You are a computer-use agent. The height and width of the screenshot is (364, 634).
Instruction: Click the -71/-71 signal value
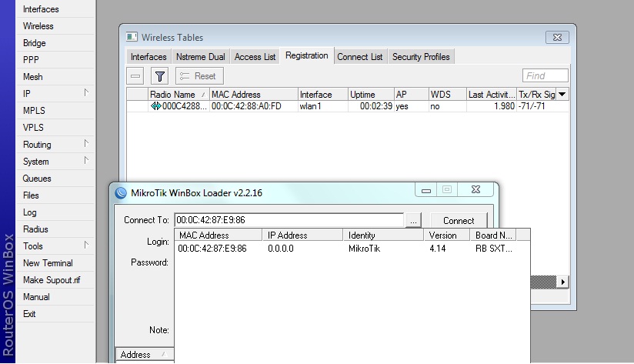[x=532, y=106]
